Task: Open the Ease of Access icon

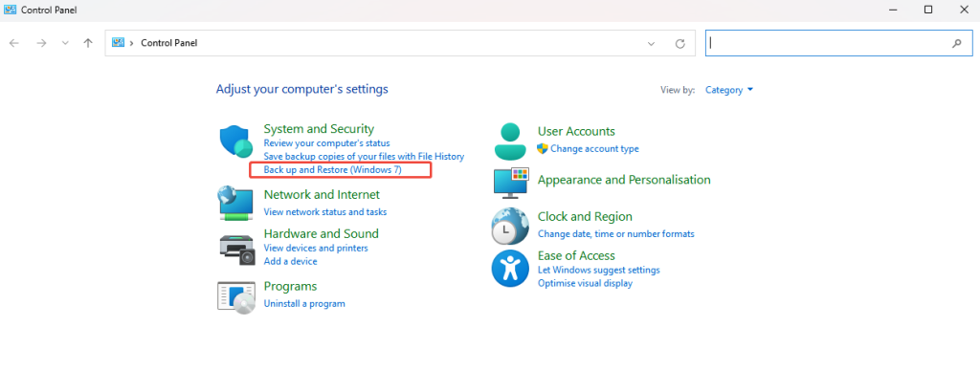Action: point(510,269)
